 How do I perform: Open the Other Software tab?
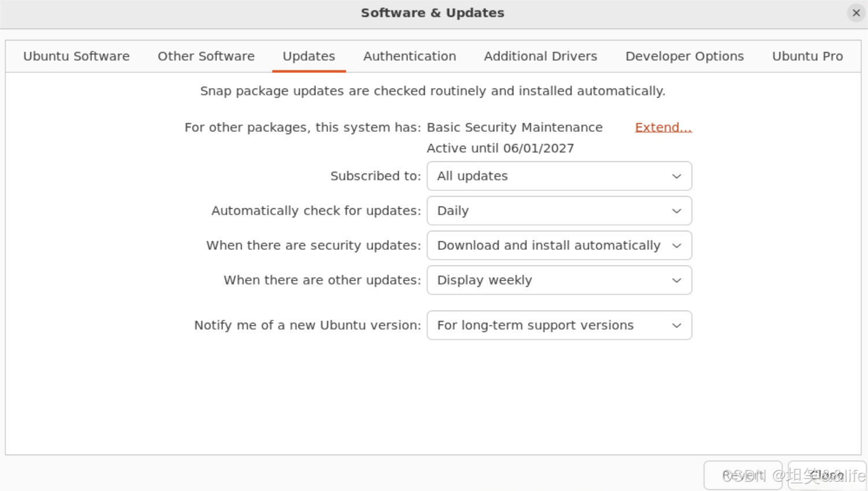coord(206,56)
